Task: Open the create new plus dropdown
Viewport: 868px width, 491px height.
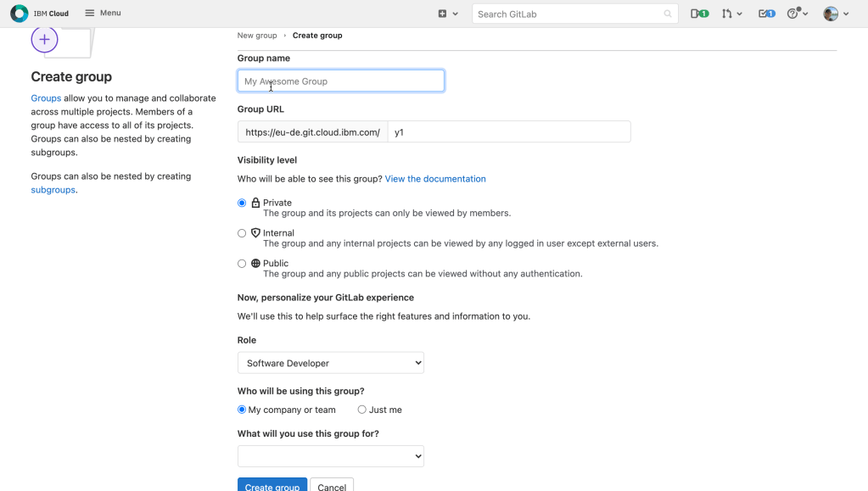Action: click(x=447, y=14)
